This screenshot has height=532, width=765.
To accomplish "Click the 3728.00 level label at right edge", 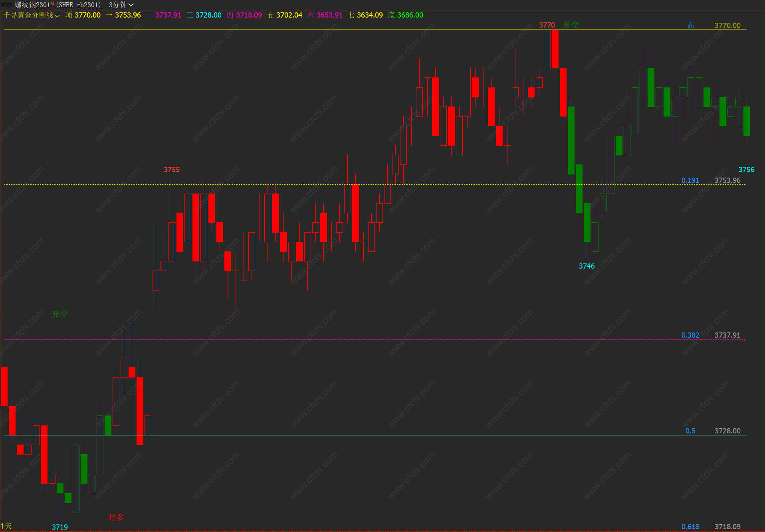I will pos(727,431).
